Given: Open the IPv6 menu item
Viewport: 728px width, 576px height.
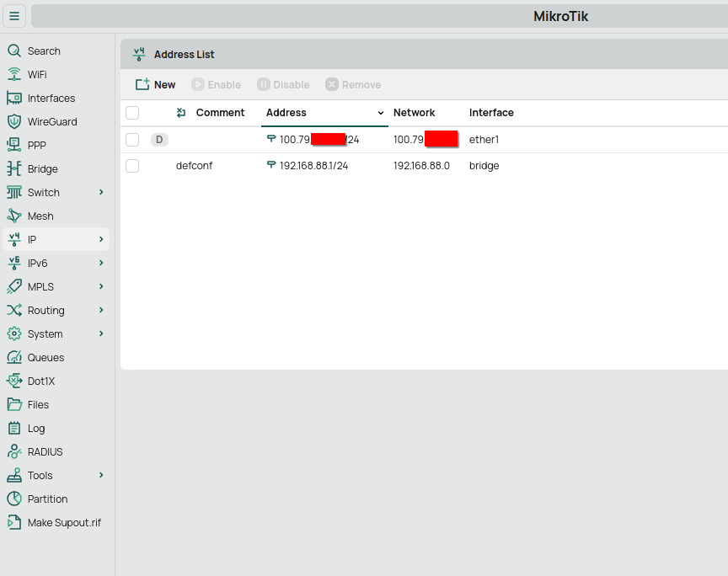Looking at the screenshot, I should coord(38,264).
